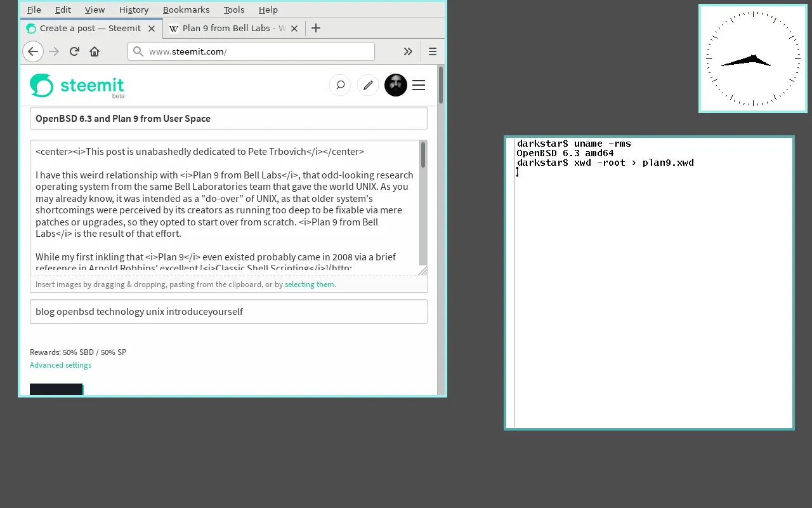Image resolution: width=812 pixels, height=508 pixels.
Task: Click the analog clock window
Action: pos(753,58)
